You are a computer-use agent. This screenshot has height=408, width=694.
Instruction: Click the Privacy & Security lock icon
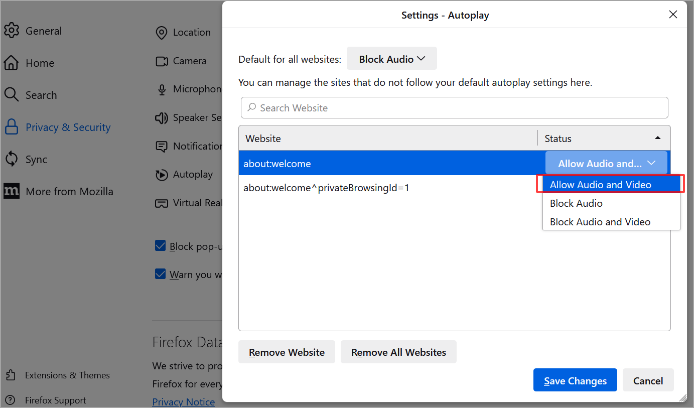point(12,127)
